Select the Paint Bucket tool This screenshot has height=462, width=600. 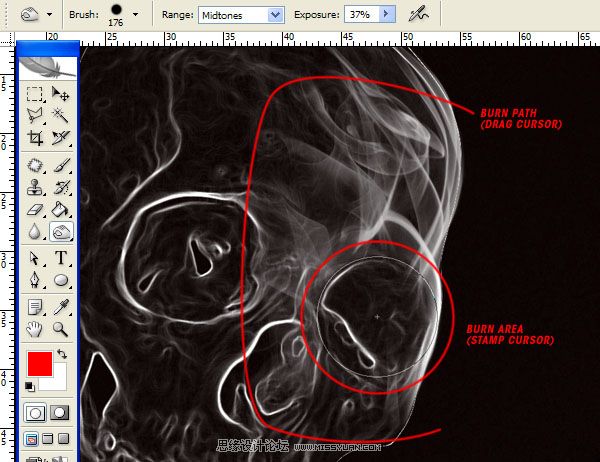(60, 209)
